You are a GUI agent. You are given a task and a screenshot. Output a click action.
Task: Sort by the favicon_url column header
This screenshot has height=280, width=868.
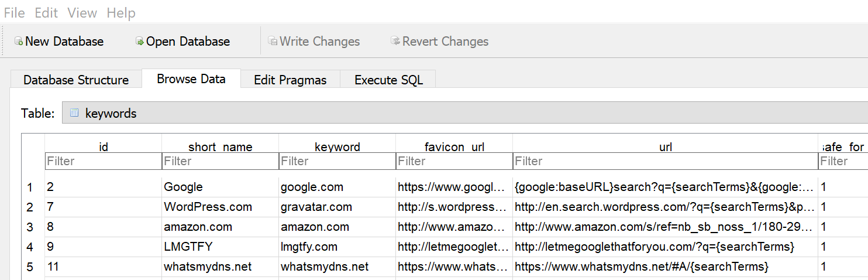pyautogui.click(x=454, y=146)
